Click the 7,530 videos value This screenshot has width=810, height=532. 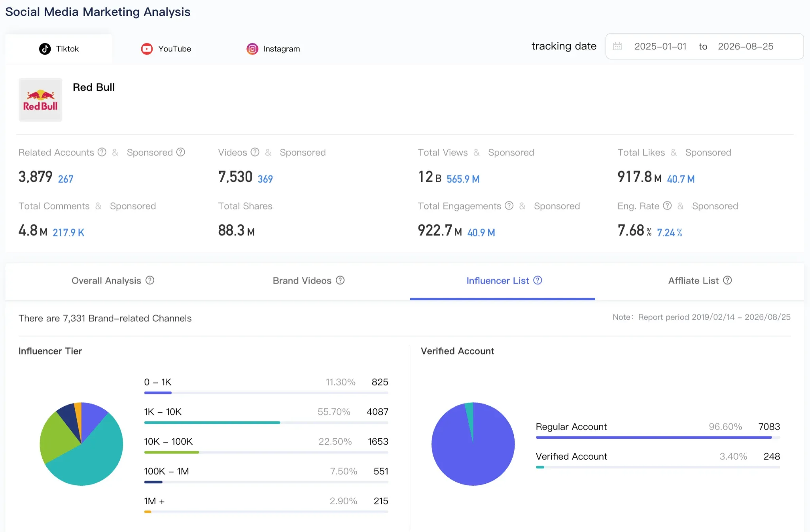click(x=235, y=177)
